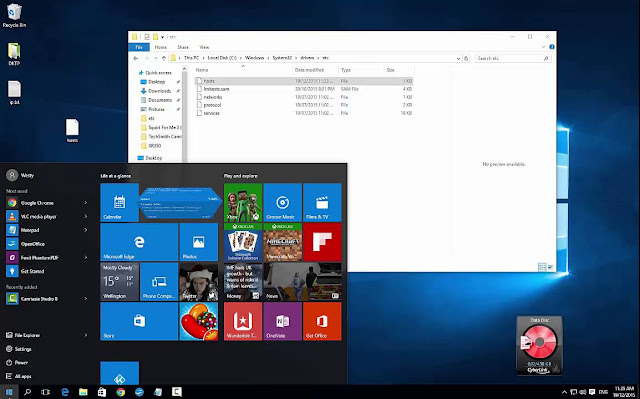Expand Camtasia Studio 8 jump list arrow
640x399 pixels.
pyautogui.click(x=86, y=299)
